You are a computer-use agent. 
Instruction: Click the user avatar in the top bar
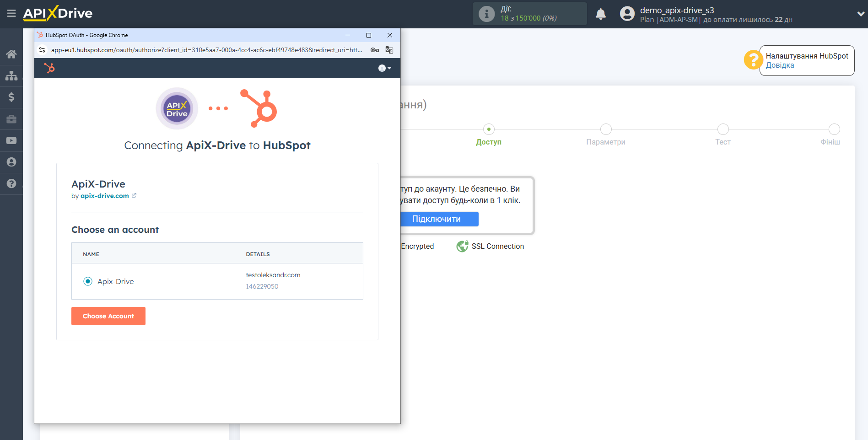click(627, 14)
